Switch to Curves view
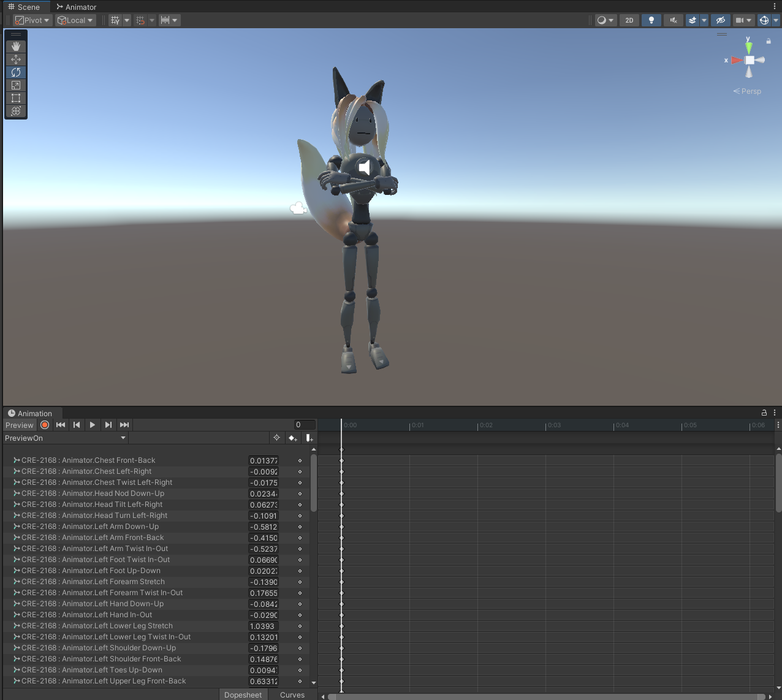The width and height of the screenshot is (782, 700). pyautogui.click(x=292, y=694)
